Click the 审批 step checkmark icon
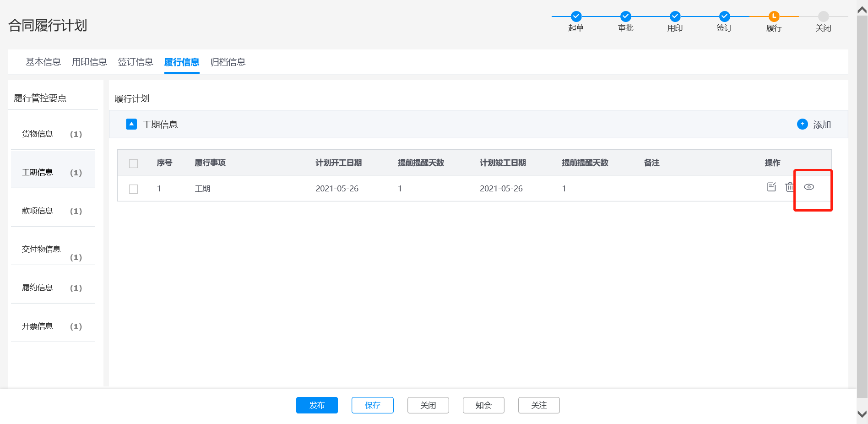 coord(625,16)
